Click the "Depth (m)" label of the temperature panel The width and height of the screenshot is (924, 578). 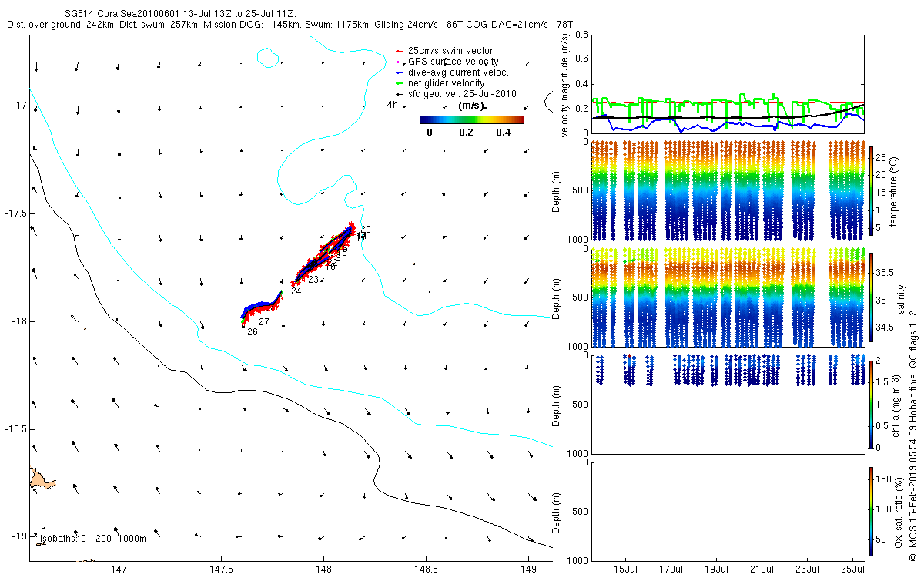point(557,190)
